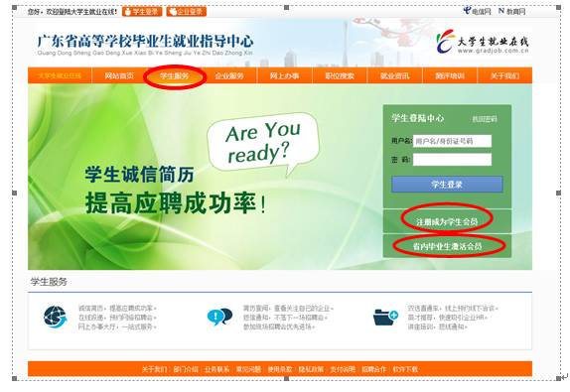570x392 pixels.
Task: Click the blue 学生登录 login button
Action: pyautogui.click(x=447, y=185)
